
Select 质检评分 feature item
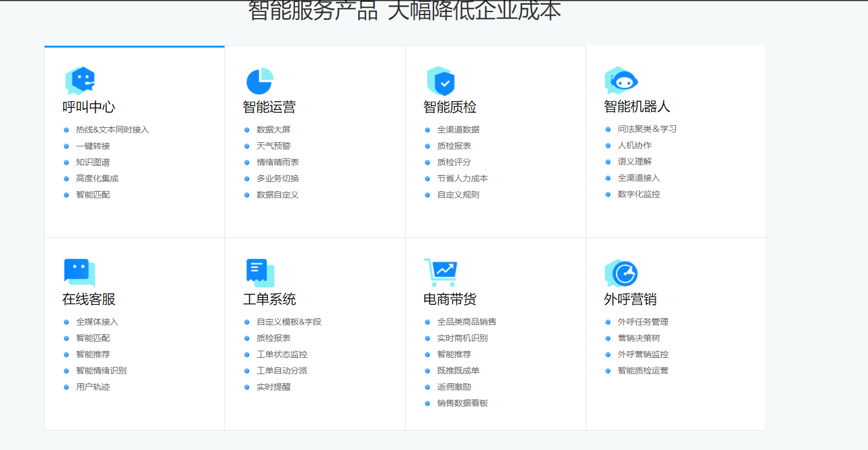click(x=454, y=162)
